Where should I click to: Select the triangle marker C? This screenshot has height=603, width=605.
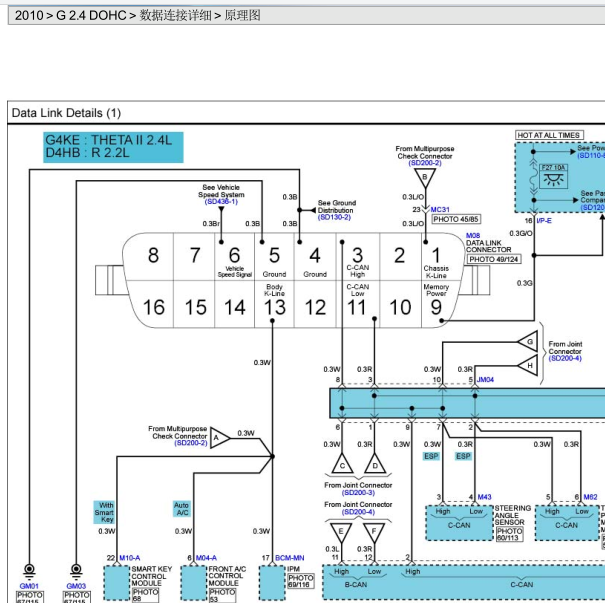point(342,464)
